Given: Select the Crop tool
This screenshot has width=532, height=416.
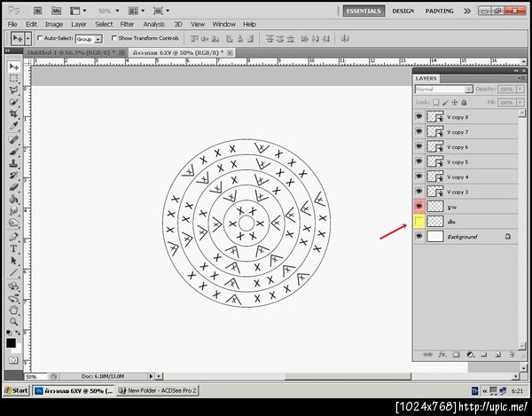Looking at the screenshot, I should (13, 114).
